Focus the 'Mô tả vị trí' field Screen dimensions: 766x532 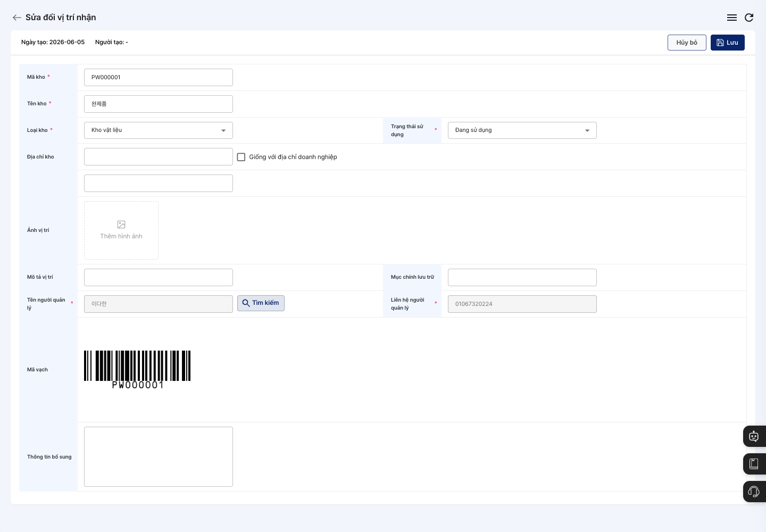tap(159, 277)
